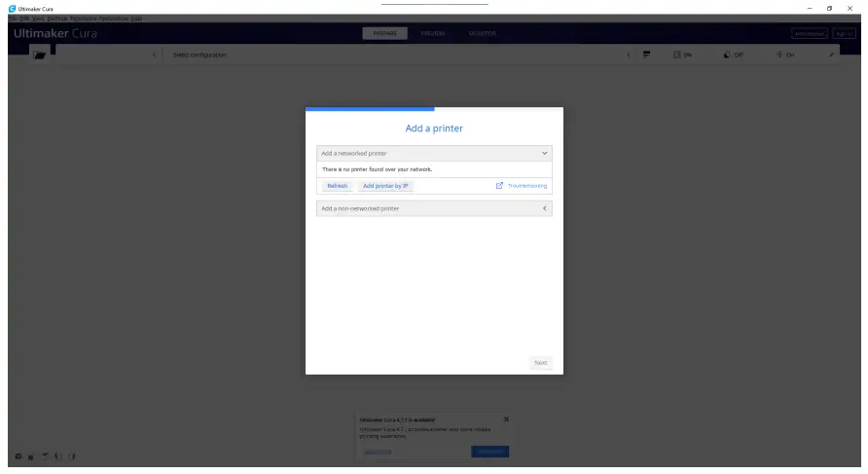Restore down the Ultimaker Cura window

click(829, 9)
